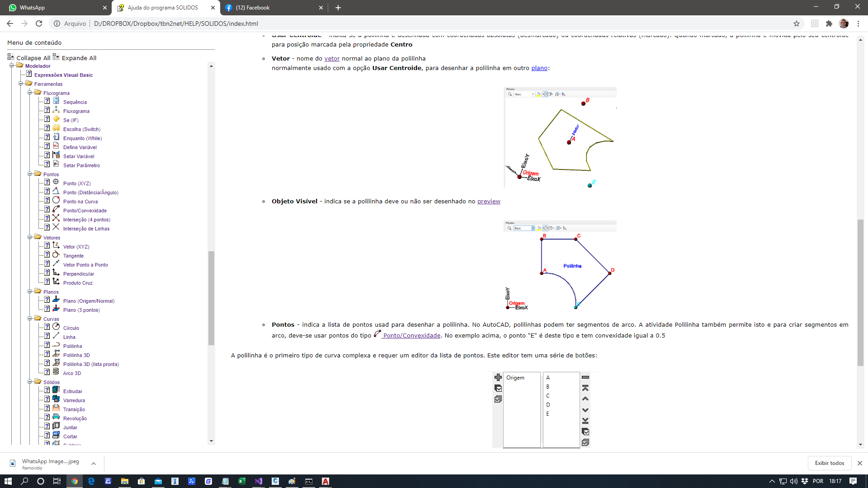Click the Enquanto (While) loop icon
Viewport: 868px width, 488px height.
click(x=56, y=137)
